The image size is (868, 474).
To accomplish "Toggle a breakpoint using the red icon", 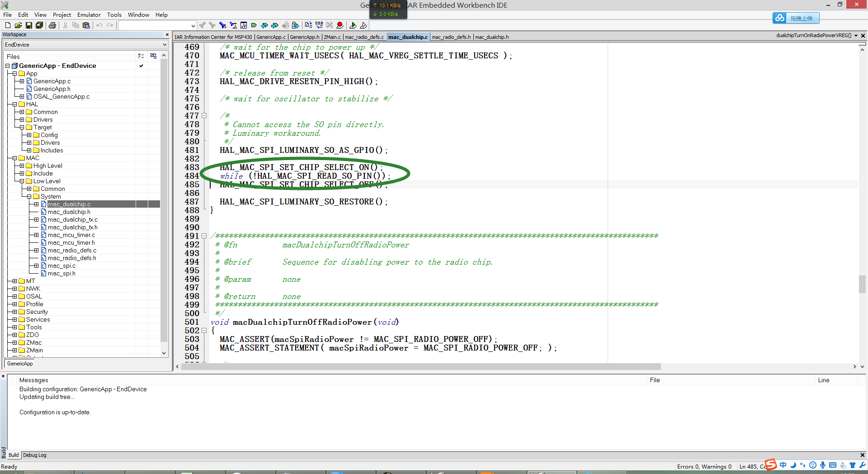I will [340, 25].
